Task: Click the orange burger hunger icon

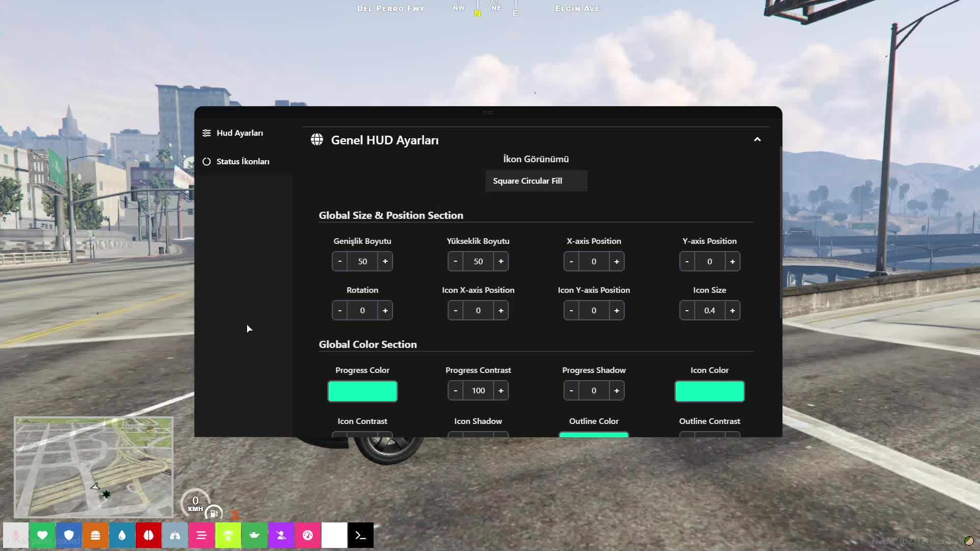Action: click(x=95, y=535)
